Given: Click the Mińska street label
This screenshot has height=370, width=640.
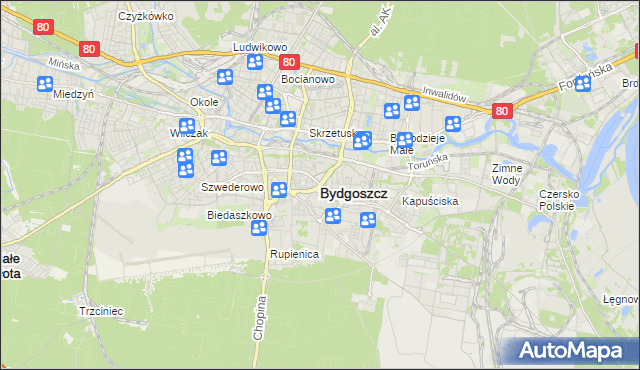Looking at the screenshot, I should 64,63.
